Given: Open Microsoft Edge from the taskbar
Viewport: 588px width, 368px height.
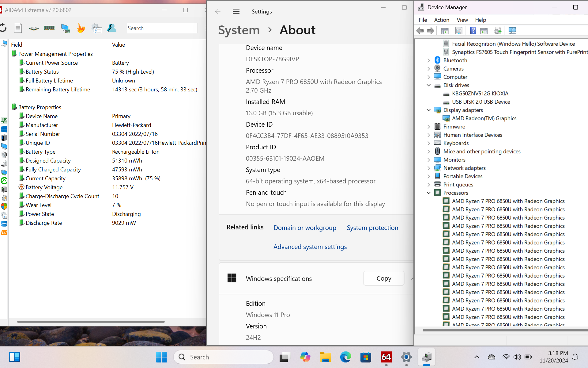Looking at the screenshot, I should [x=346, y=357].
